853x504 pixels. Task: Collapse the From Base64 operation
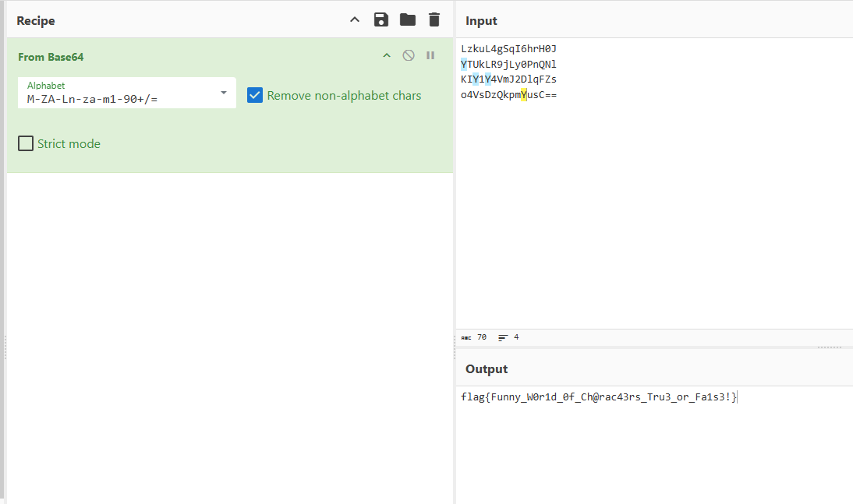[386, 56]
